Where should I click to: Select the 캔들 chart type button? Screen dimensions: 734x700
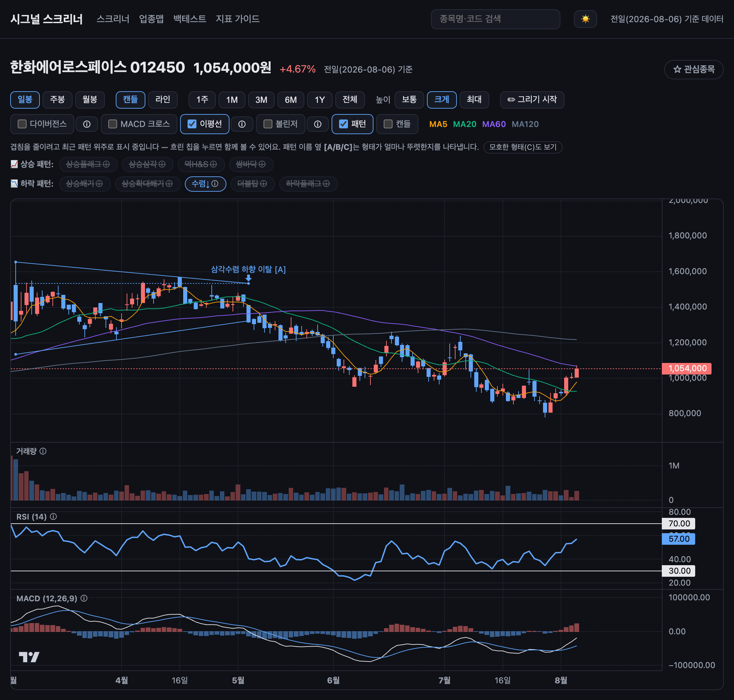pyautogui.click(x=131, y=100)
